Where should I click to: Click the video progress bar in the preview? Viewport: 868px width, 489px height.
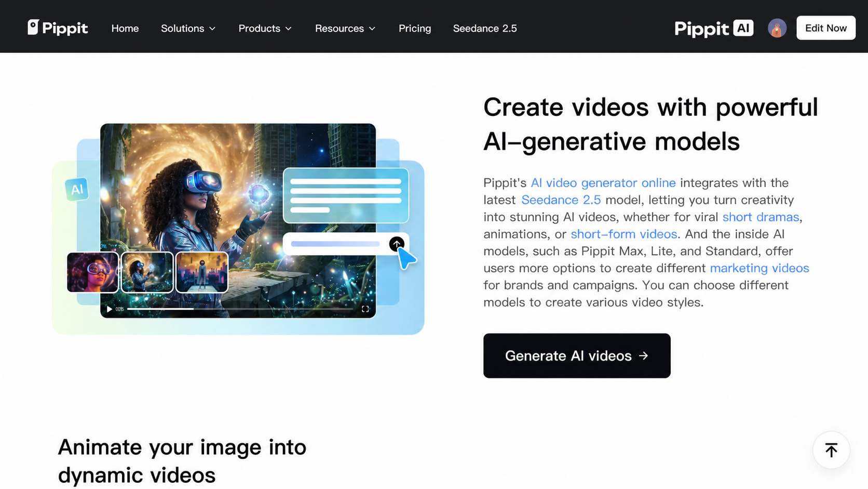point(240,309)
